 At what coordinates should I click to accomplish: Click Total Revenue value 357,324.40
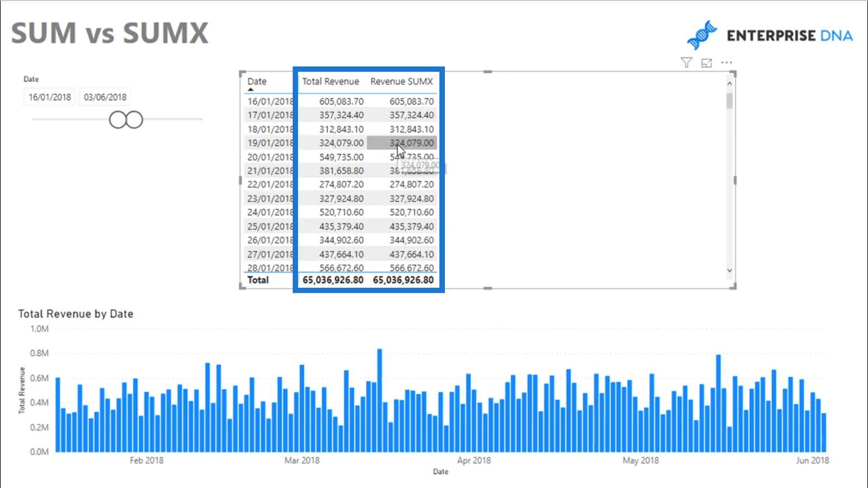(x=341, y=115)
